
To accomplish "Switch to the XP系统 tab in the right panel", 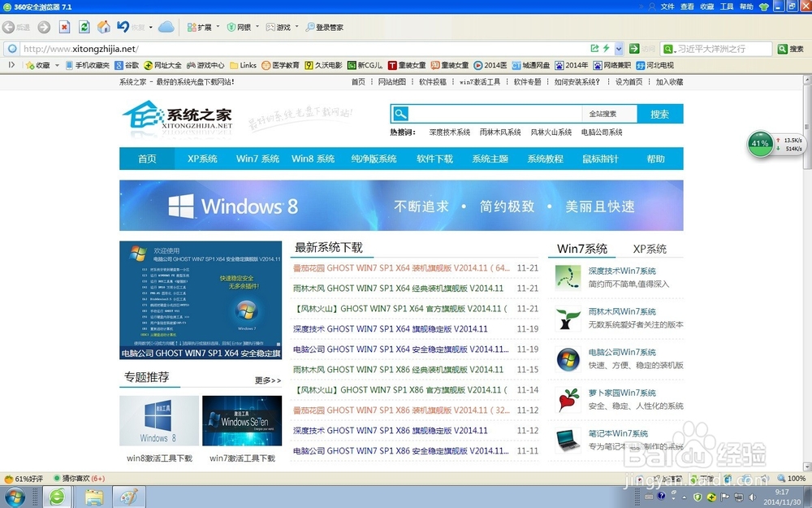I will pos(650,249).
